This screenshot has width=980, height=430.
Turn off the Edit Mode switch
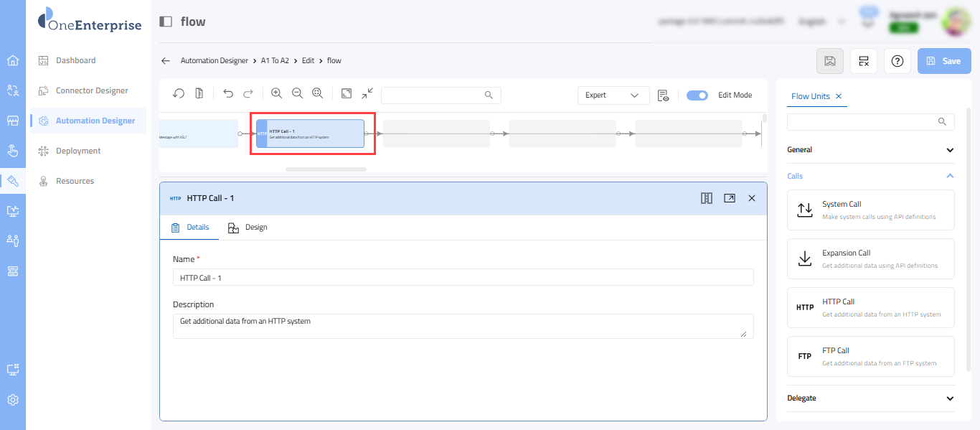(697, 95)
